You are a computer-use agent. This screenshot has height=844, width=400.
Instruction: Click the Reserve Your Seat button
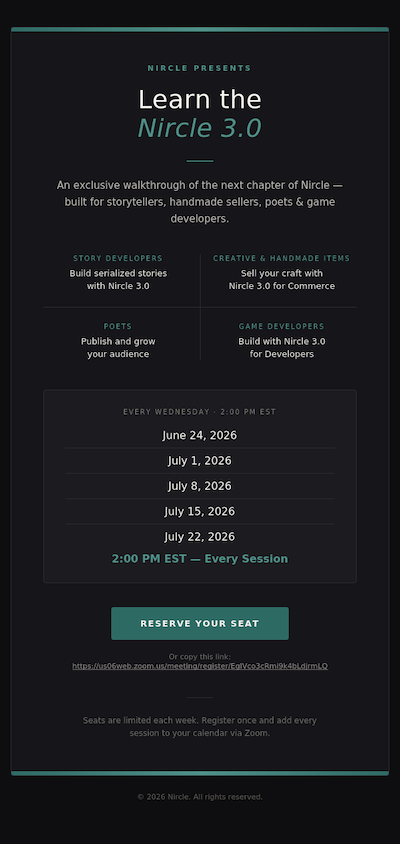pyautogui.click(x=200, y=623)
